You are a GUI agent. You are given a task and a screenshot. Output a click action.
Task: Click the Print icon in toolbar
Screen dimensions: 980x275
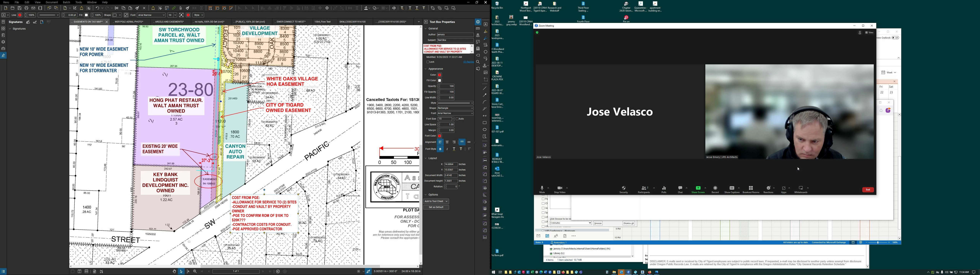point(27,8)
